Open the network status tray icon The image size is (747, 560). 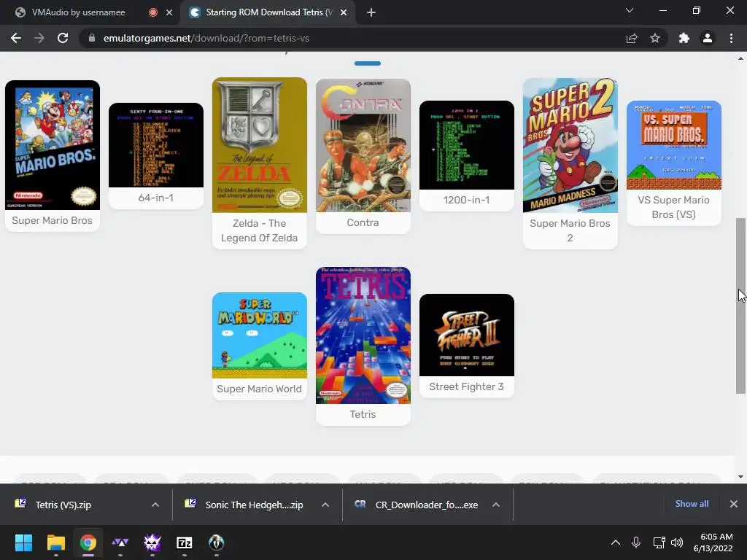click(659, 542)
